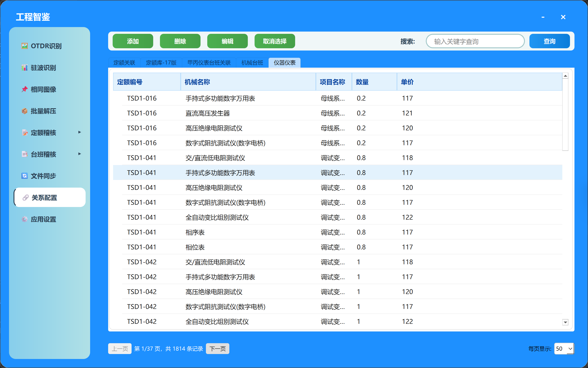Click the 应用设置 gear icon
This screenshot has width=588, height=368.
point(24,219)
